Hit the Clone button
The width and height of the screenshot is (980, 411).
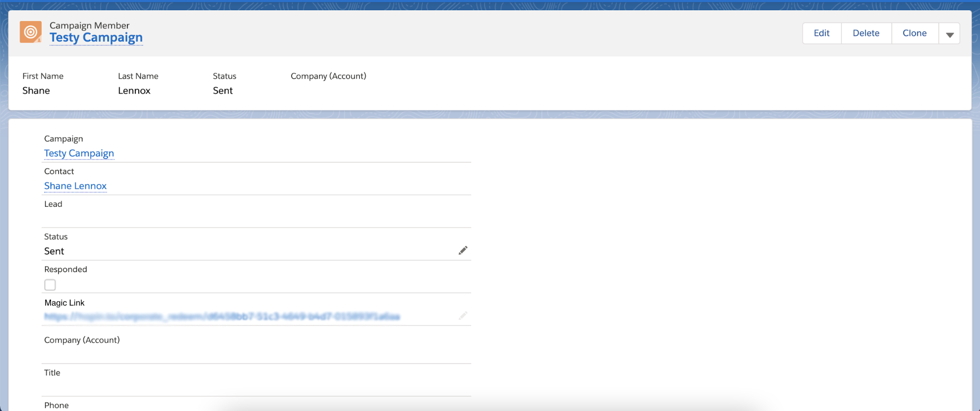tap(914, 33)
